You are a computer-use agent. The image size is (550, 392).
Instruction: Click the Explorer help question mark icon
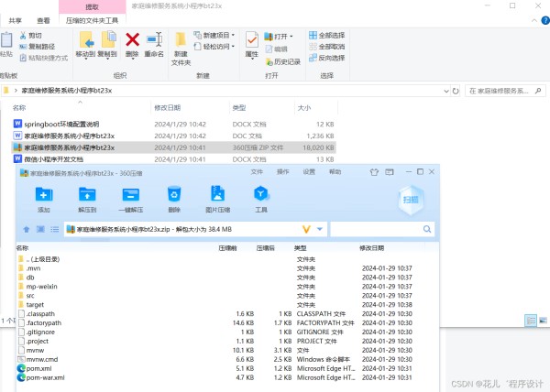point(545,21)
